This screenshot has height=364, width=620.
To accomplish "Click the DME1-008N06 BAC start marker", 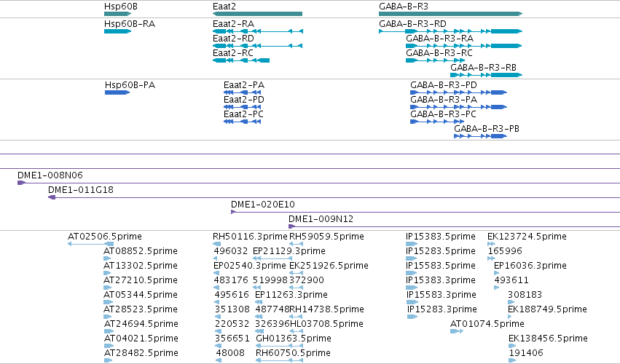I will [x=21, y=183].
